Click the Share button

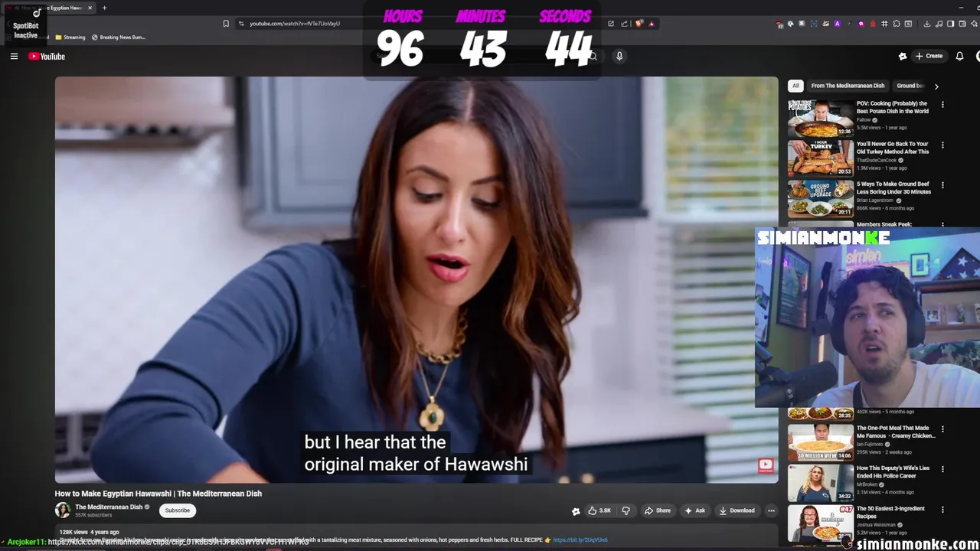(x=658, y=510)
